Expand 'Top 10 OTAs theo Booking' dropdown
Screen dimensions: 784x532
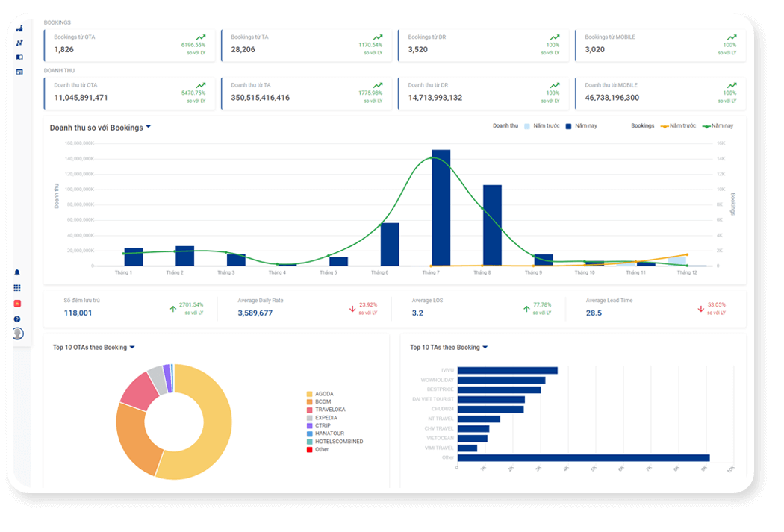point(132,347)
